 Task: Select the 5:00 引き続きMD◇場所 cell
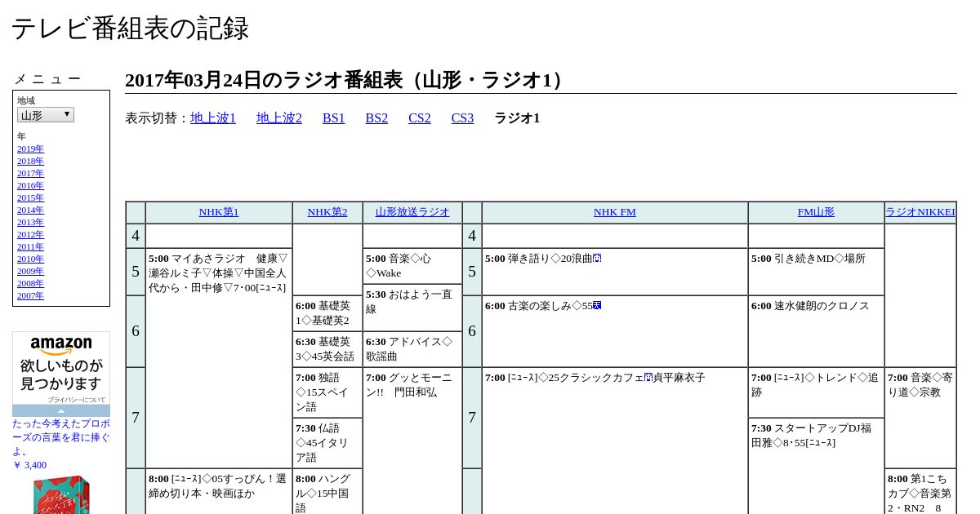point(816,272)
